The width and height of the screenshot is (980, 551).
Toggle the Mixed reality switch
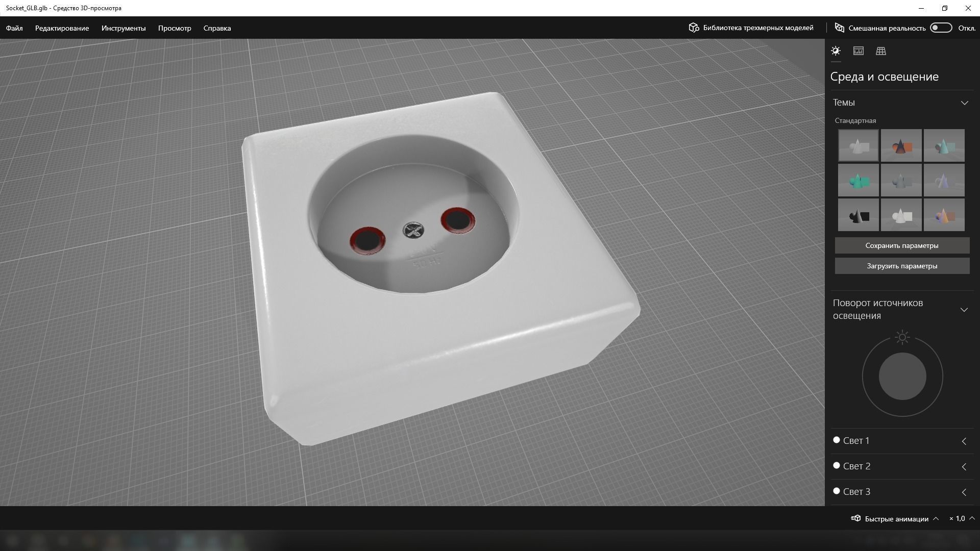coord(941,28)
